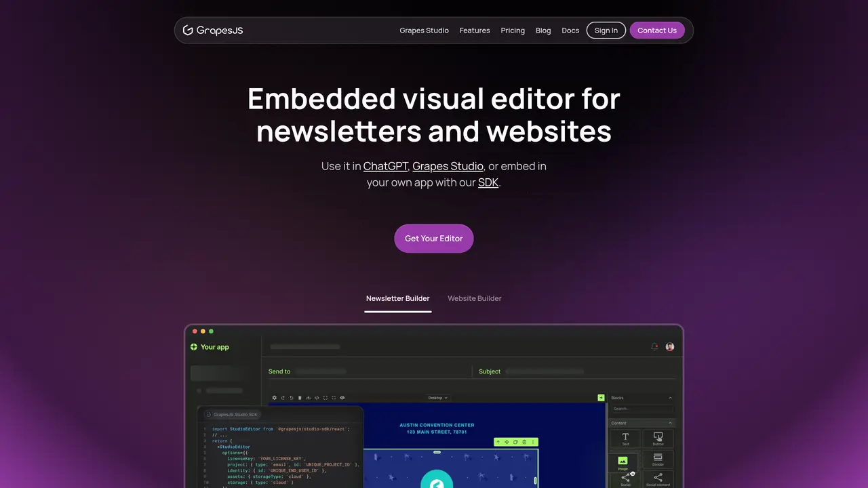Open the code view icon in the editor toolbar

pyautogui.click(x=317, y=398)
